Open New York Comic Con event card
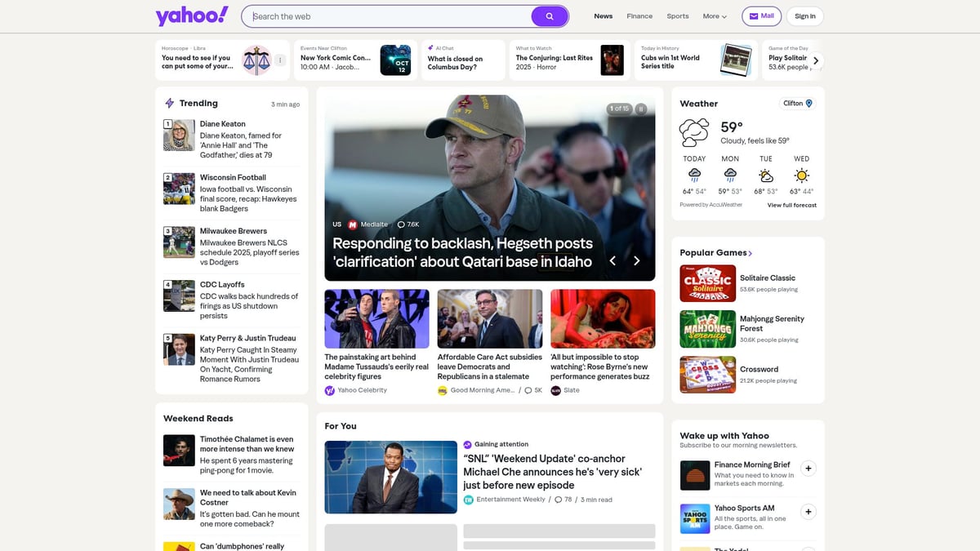 [355, 60]
